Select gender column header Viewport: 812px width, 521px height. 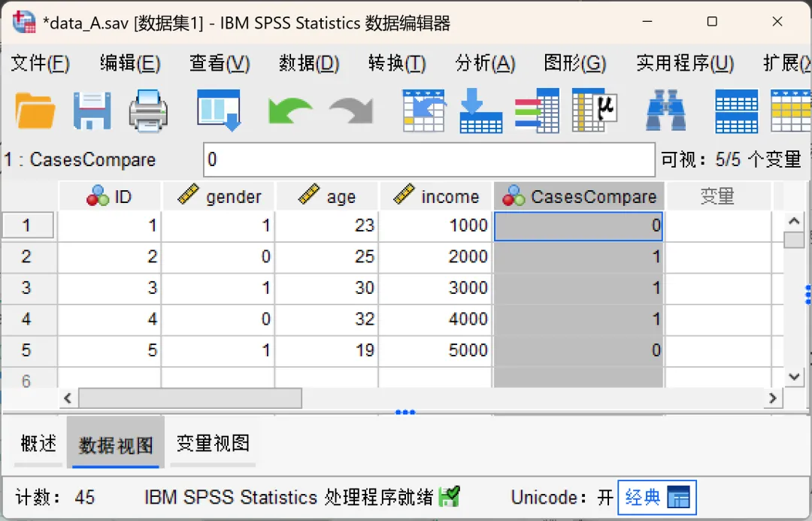click(219, 196)
